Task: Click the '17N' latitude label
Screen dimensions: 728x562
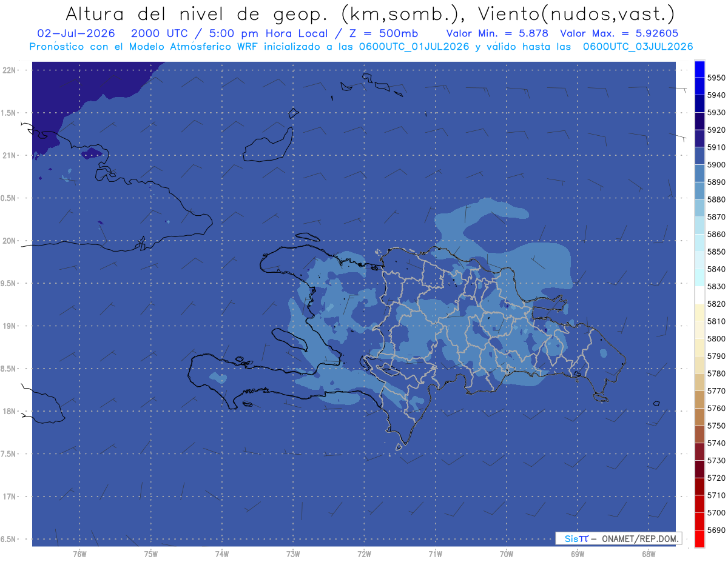Action: (x=9, y=497)
